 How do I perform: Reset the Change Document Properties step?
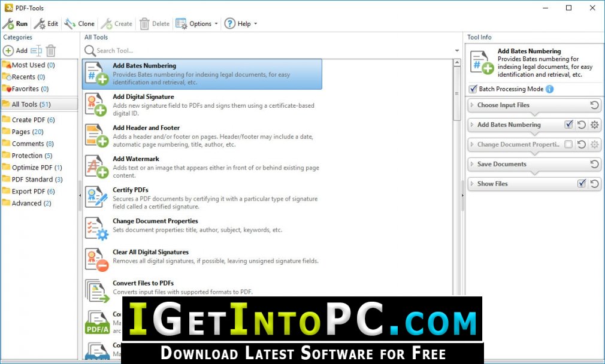tap(582, 144)
